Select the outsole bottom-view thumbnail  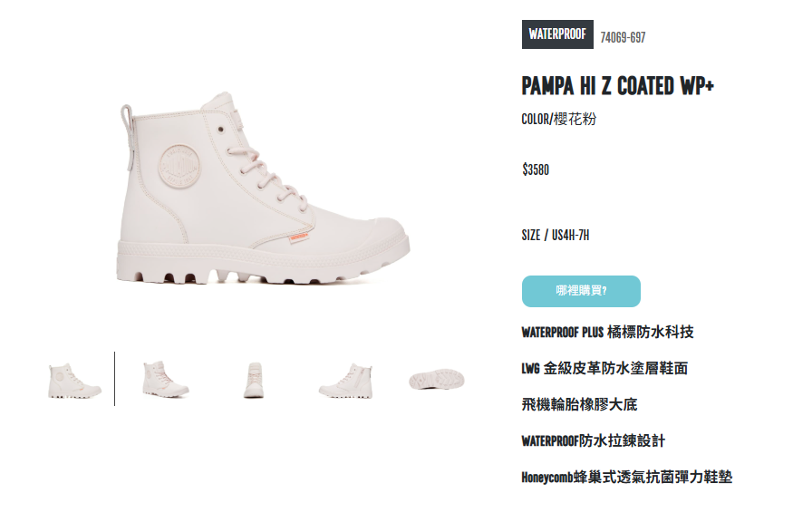coord(437,379)
